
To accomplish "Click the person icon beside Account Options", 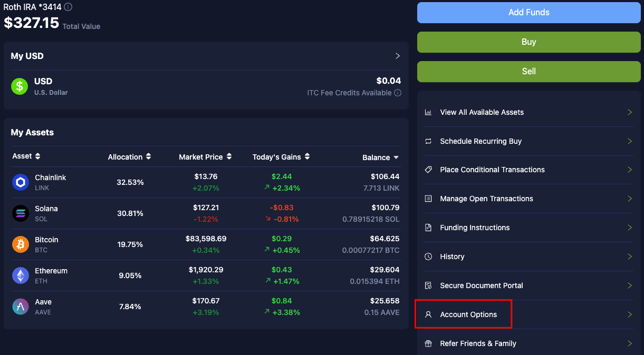I will 429,314.
